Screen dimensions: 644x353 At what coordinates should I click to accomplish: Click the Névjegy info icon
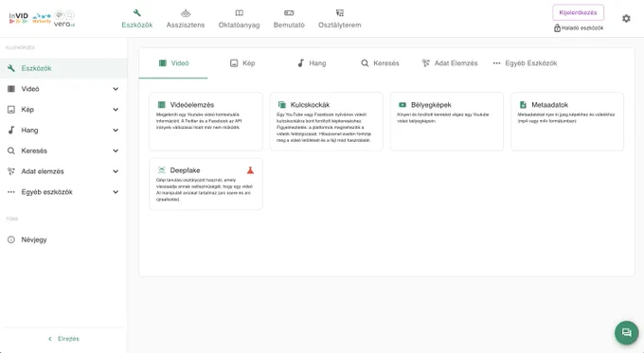click(11, 239)
